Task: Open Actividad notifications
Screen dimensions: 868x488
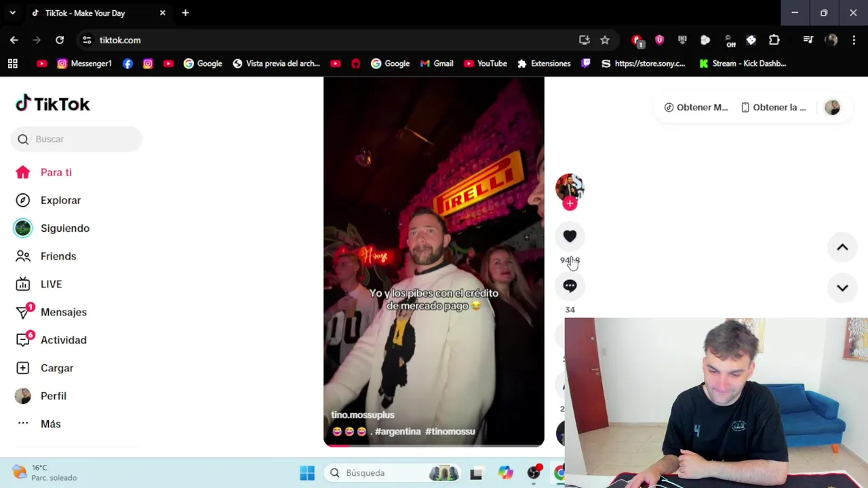Action: [x=51, y=340]
